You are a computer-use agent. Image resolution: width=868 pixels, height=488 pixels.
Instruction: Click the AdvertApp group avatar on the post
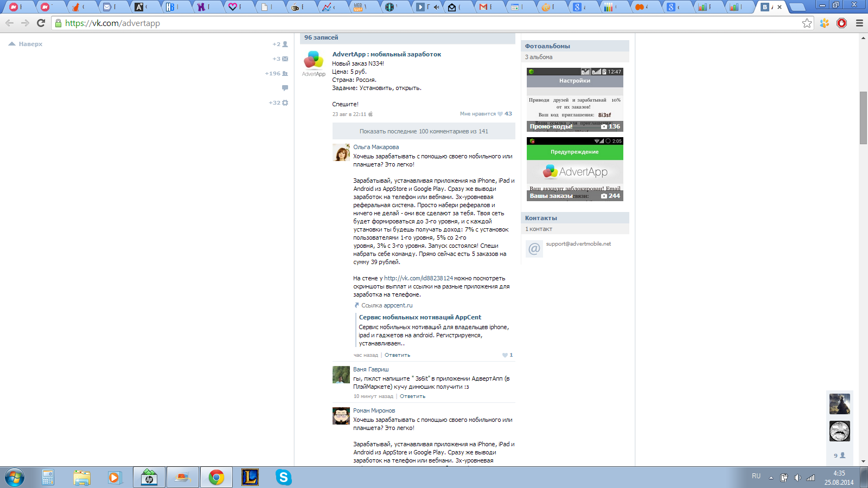[314, 63]
